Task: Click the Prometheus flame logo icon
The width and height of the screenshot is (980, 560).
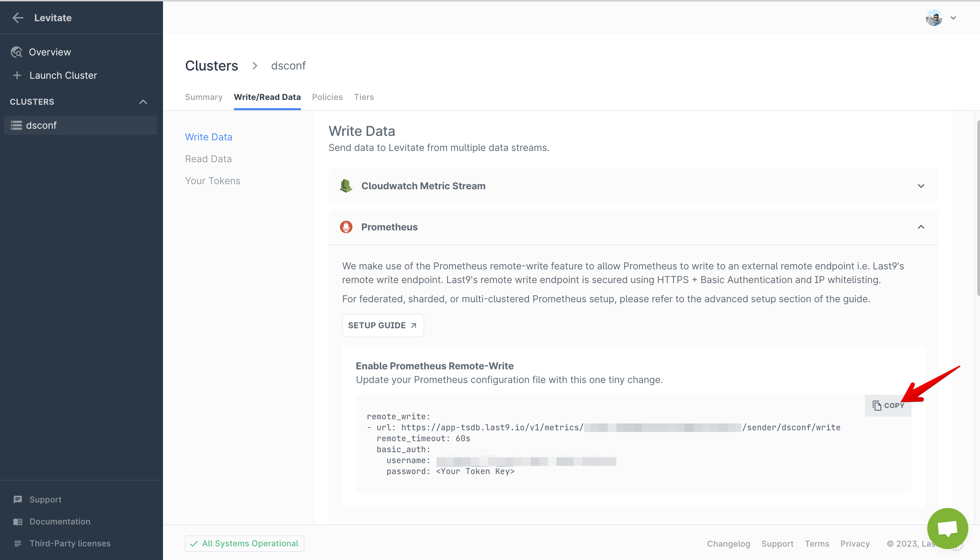Action: 346,227
